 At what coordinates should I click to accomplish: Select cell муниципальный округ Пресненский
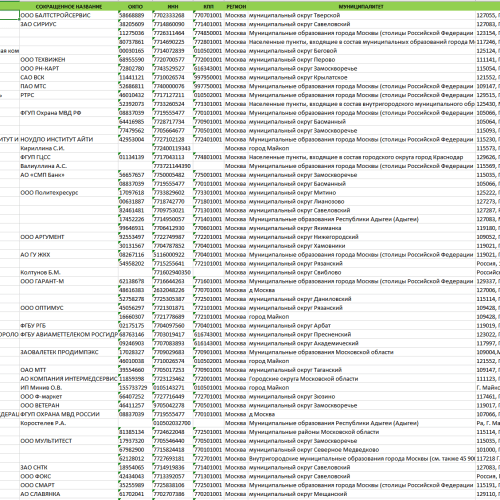coord(362,334)
